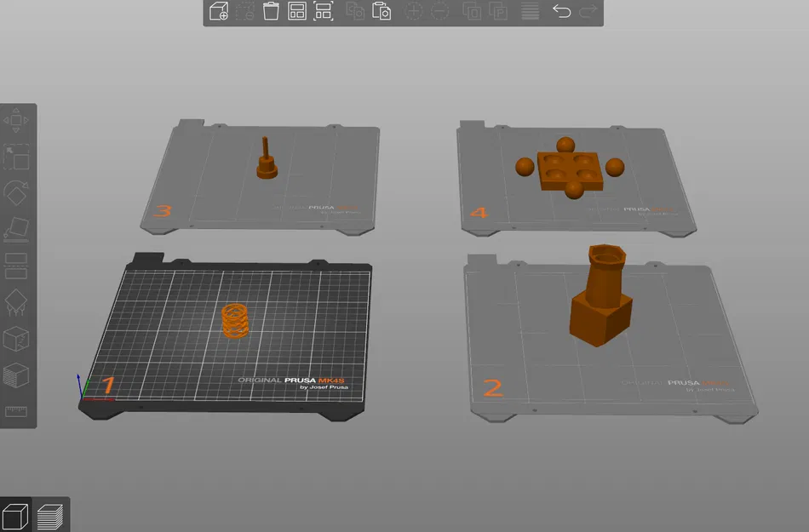The height and width of the screenshot is (532, 809).
Task: Switch to the 3D editor view cube
Action: click(x=15, y=516)
